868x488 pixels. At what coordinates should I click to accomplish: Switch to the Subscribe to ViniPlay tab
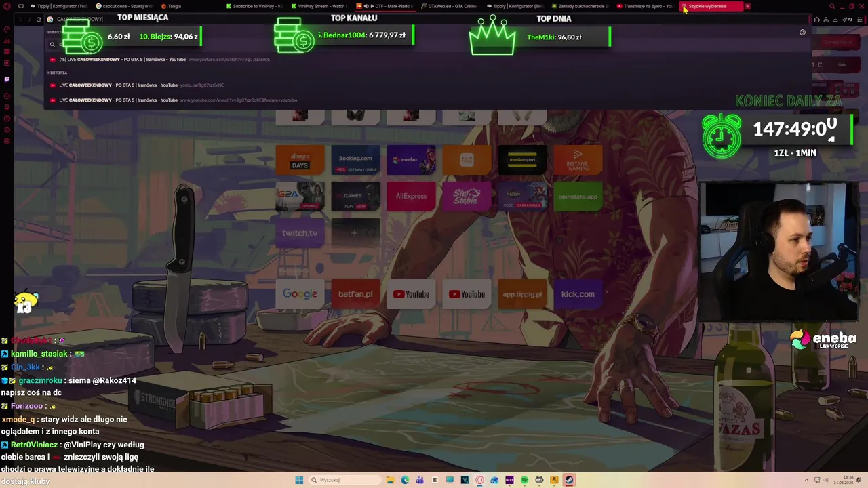[254, 6]
